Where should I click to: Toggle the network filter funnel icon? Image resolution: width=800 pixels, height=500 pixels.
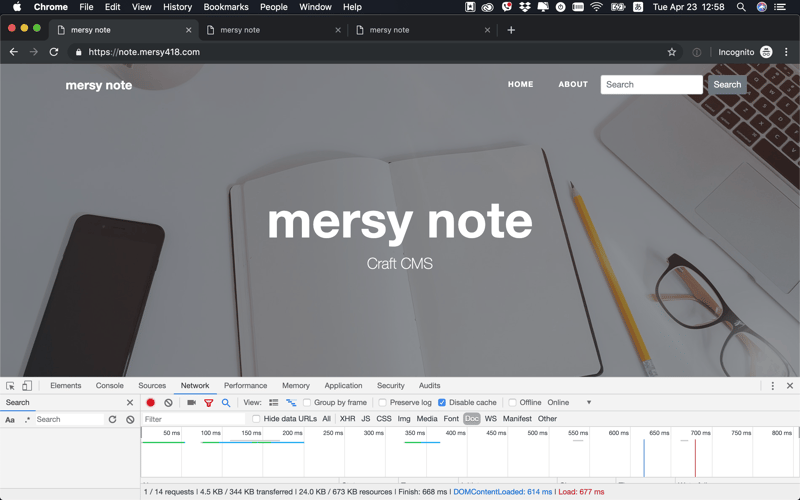(x=208, y=403)
